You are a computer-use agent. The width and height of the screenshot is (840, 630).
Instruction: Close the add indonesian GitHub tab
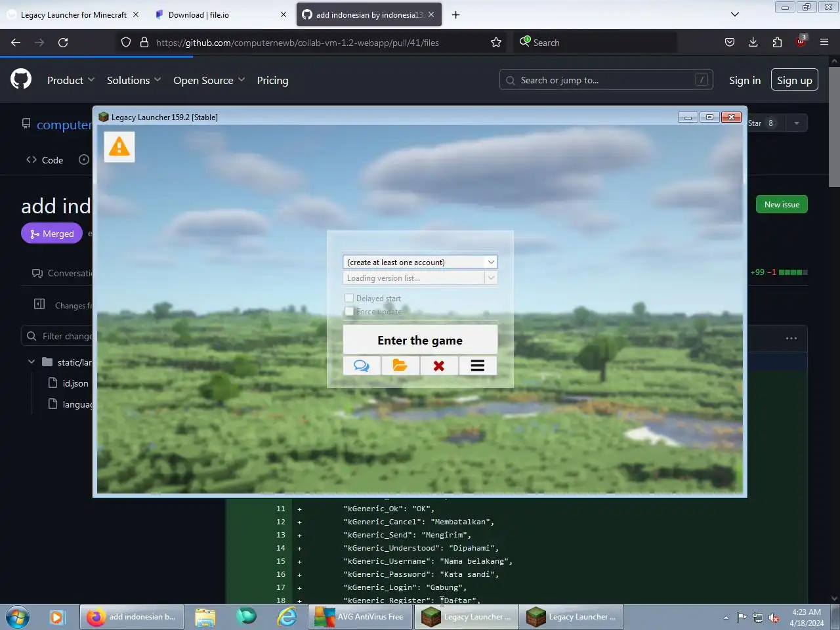[x=431, y=14]
